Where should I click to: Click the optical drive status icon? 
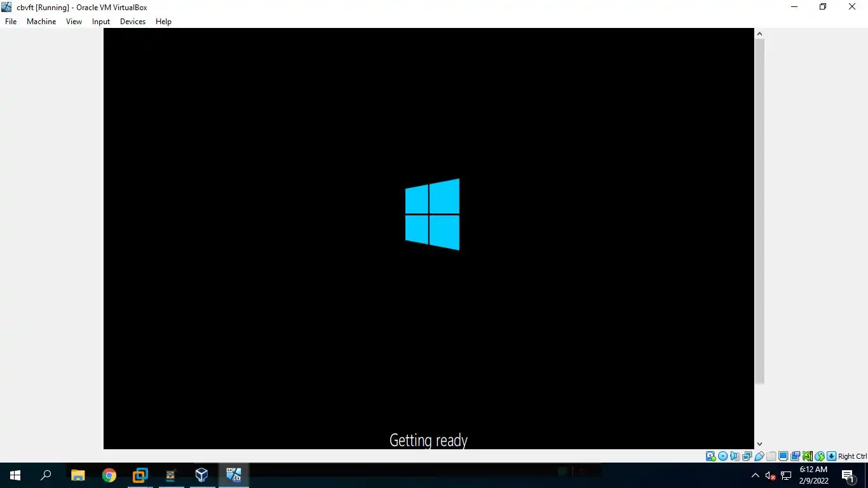722,456
